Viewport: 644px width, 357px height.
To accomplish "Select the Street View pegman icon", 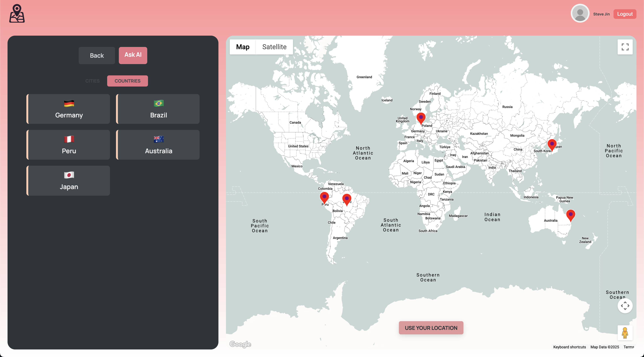I will click(625, 333).
